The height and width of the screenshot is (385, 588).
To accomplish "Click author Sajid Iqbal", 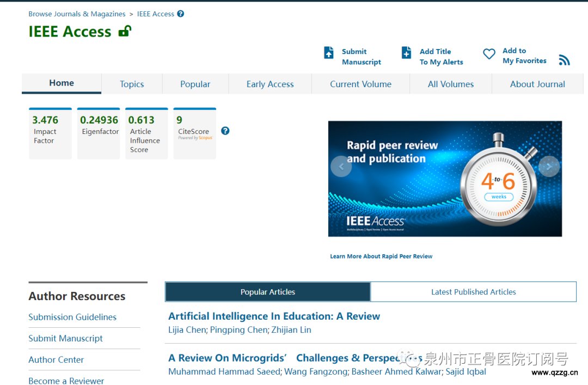I will 465,371.
